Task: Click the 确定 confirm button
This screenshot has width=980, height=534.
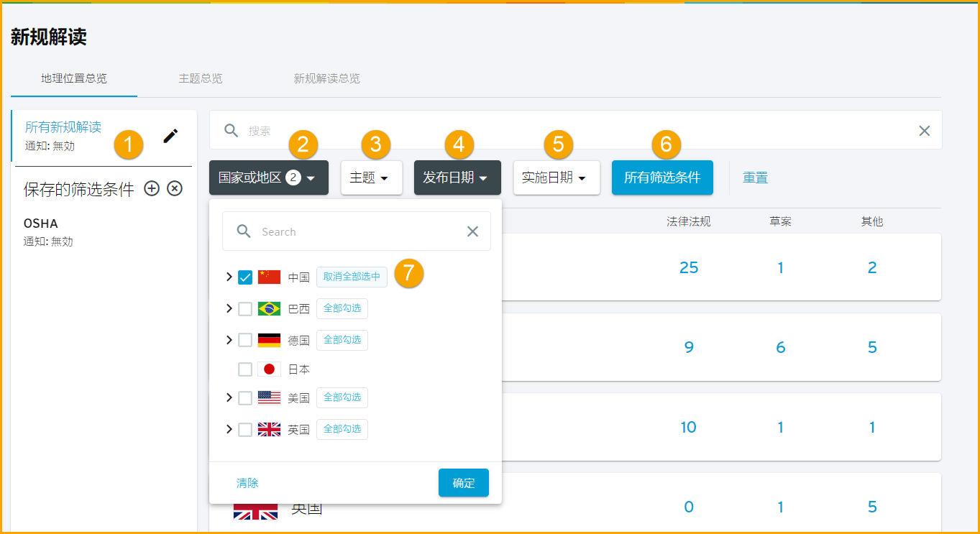Action: click(x=464, y=483)
